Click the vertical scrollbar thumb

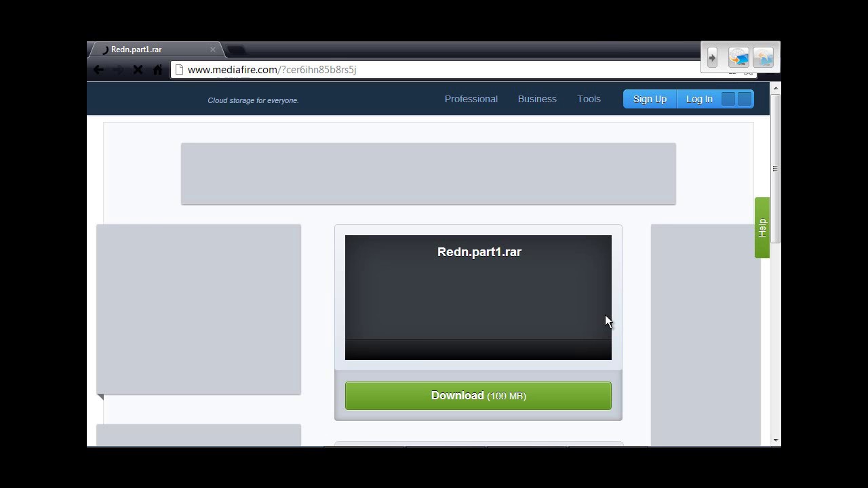[x=776, y=168]
